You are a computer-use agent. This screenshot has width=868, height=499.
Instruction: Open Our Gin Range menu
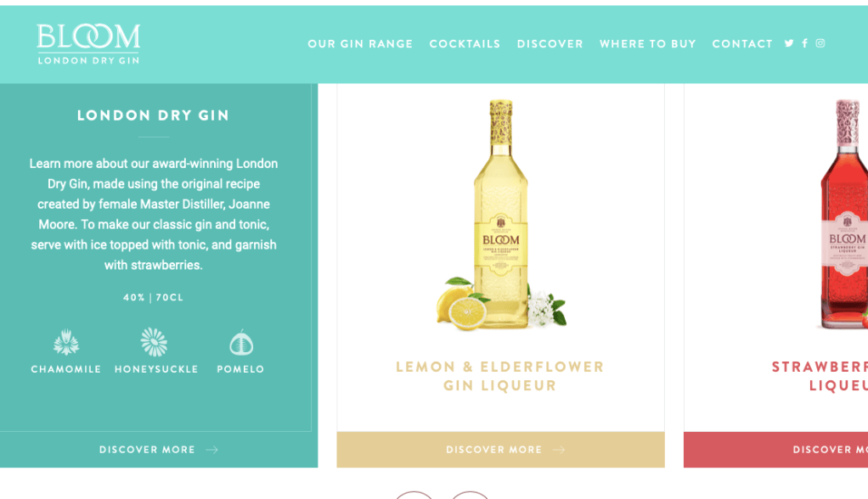click(x=360, y=43)
